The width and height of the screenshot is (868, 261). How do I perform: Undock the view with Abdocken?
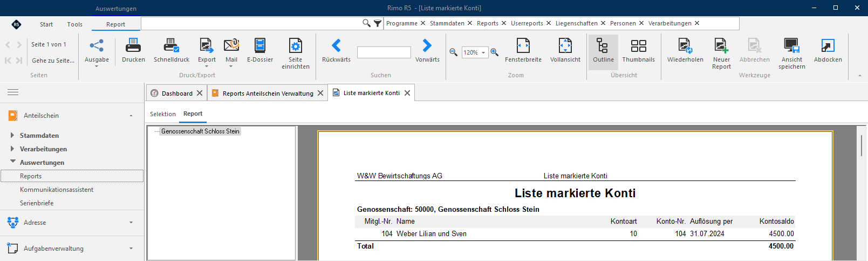coord(828,51)
